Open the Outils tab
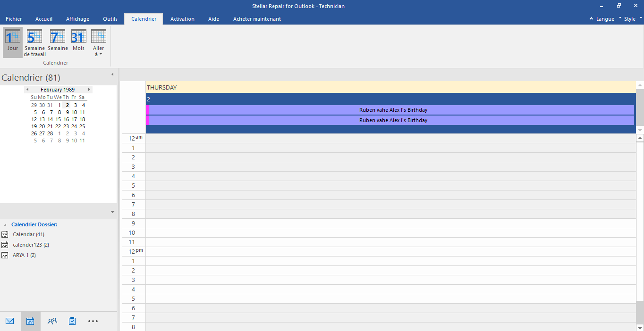 (110, 19)
